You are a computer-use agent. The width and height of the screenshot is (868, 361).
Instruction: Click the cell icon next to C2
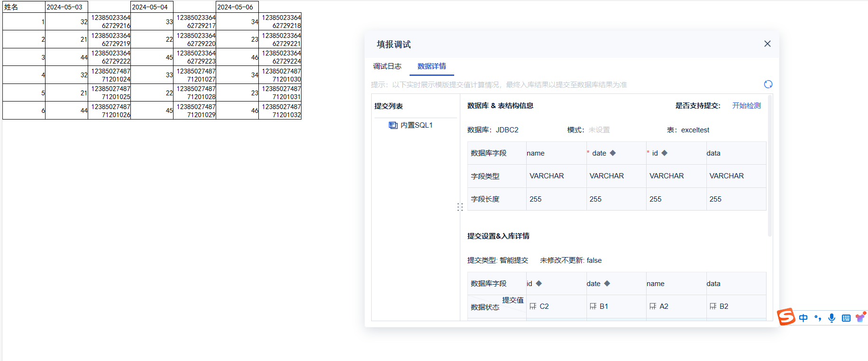click(x=533, y=306)
